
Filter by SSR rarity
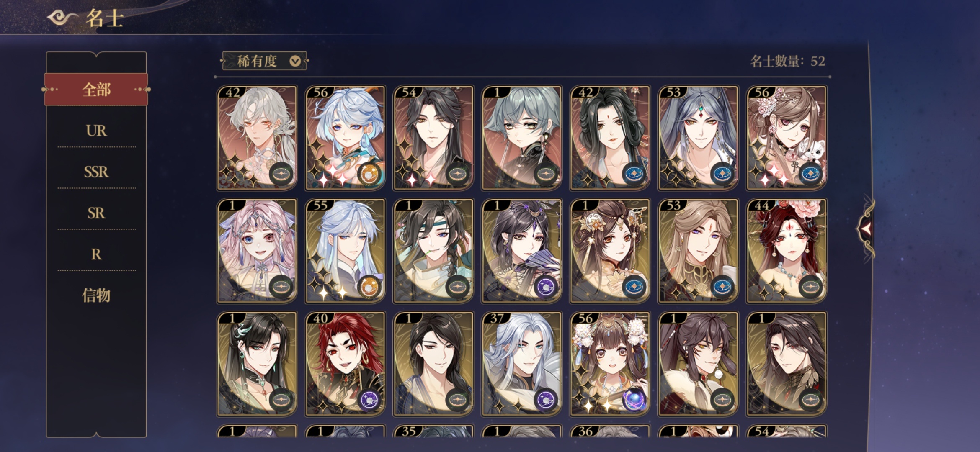pos(96,172)
